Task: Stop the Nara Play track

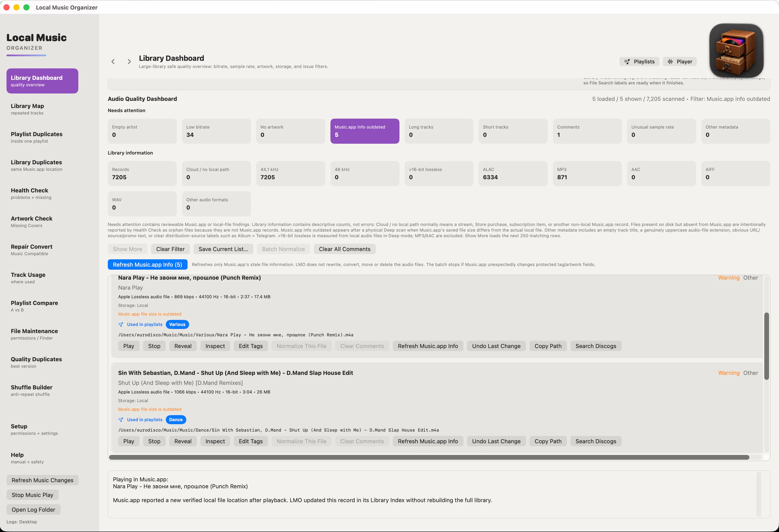Action: 154,346
